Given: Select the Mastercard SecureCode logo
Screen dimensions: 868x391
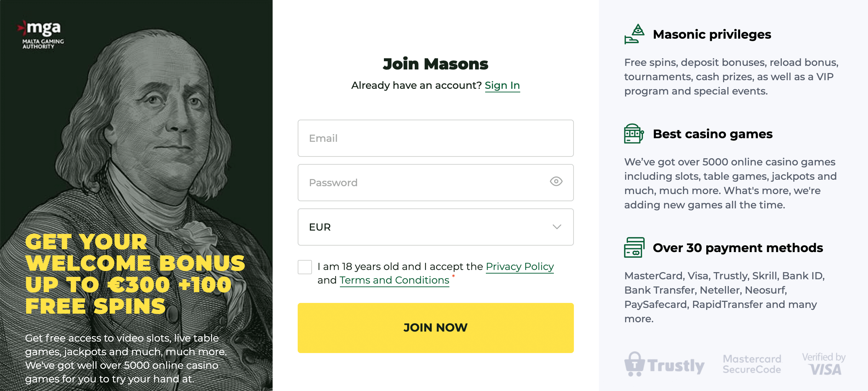Looking at the screenshot, I should (x=751, y=364).
